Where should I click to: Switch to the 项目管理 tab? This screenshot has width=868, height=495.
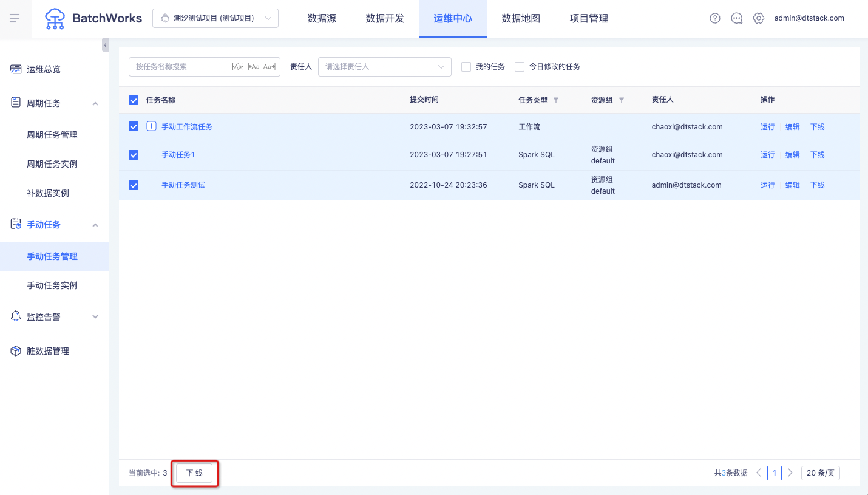click(589, 19)
